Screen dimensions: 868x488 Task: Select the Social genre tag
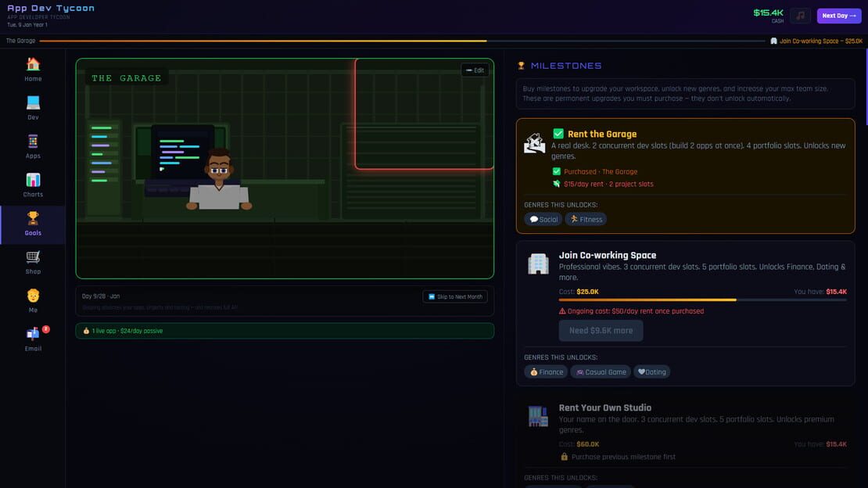543,219
